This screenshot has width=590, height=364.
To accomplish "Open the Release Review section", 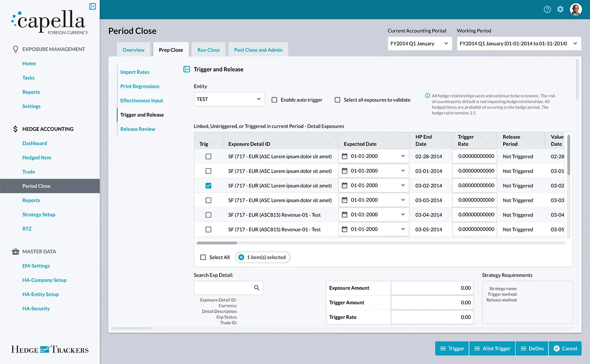I will (x=138, y=129).
